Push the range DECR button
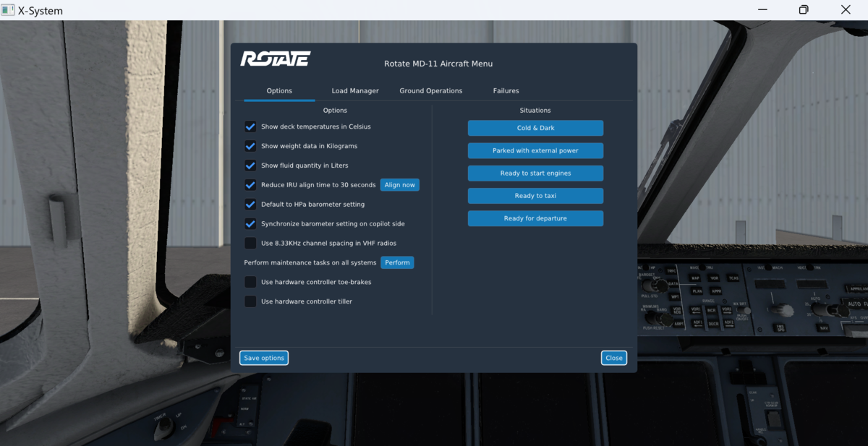The image size is (868, 446). coord(713,324)
